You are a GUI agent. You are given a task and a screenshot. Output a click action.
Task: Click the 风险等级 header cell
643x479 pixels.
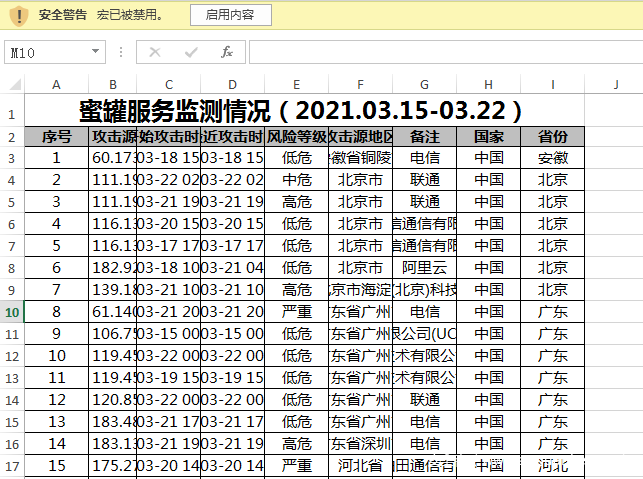[x=296, y=137]
